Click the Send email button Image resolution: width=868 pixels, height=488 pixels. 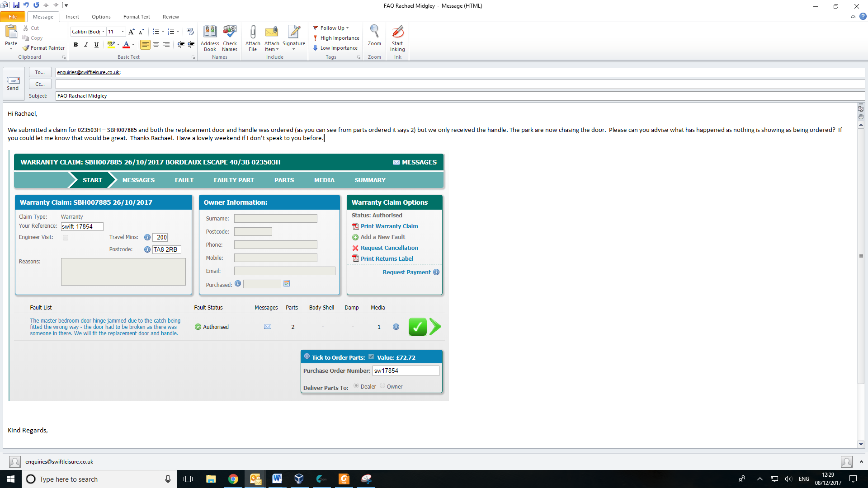coord(13,83)
